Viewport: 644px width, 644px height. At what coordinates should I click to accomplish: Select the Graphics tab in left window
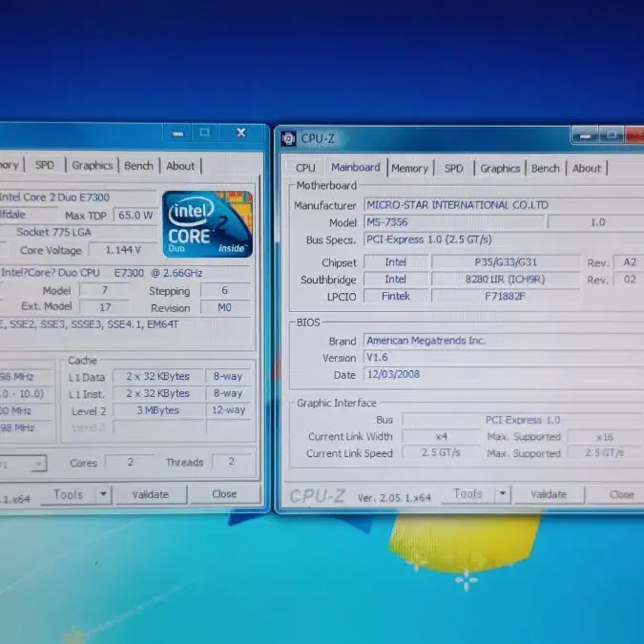tap(92, 165)
